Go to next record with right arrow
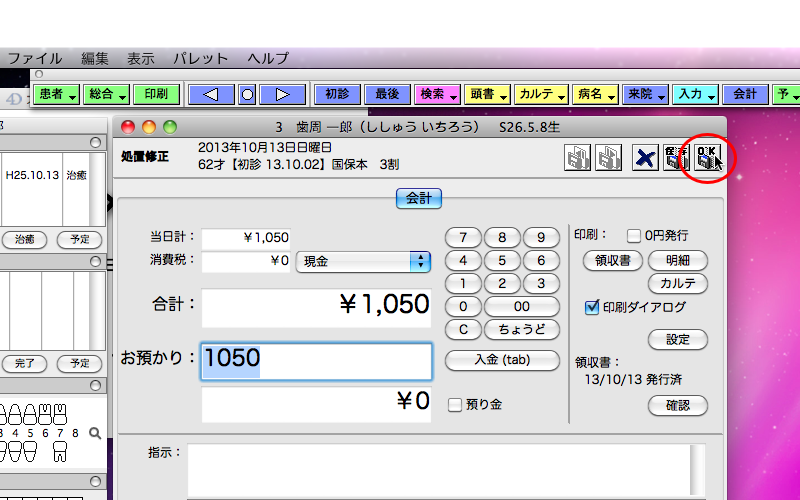Screen dimensions: 800x500 tap(282, 94)
